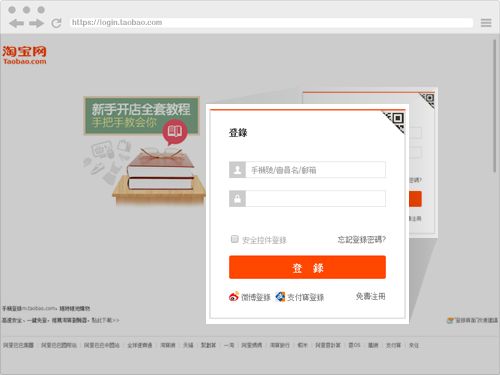This screenshot has height=375, width=500.
Task: Click the Taobao logo
Action: [x=24, y=55]
